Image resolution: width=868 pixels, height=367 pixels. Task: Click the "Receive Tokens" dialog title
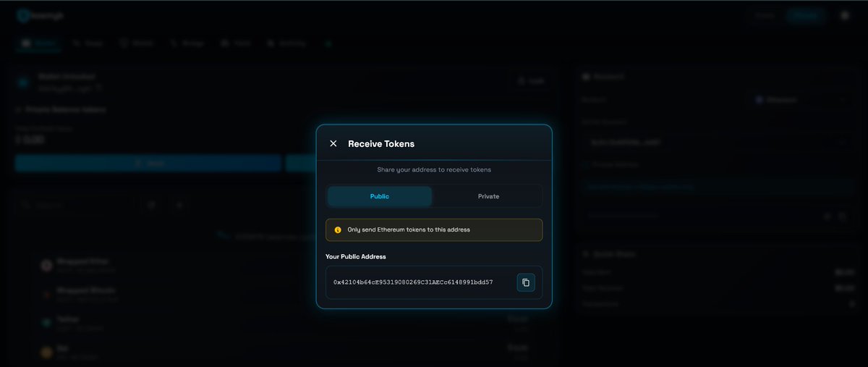(381, 143)
